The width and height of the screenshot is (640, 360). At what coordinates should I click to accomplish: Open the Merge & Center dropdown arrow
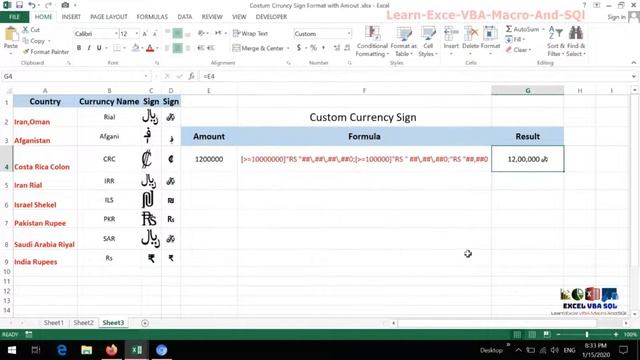[288, 48]
